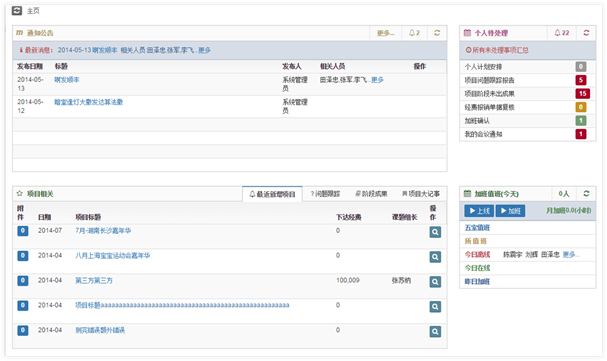Open the last listed 2014-04 project link

tap(100, 330)
